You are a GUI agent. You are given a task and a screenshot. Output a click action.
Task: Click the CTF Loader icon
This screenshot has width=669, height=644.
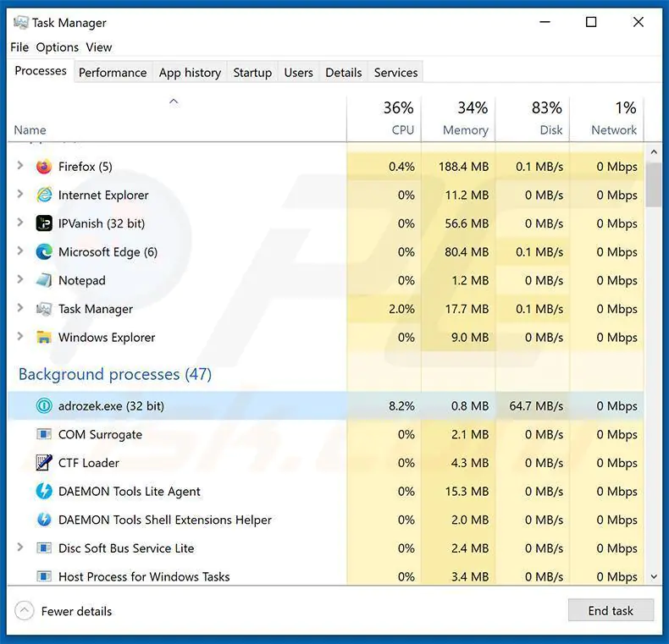click(44, 463)
